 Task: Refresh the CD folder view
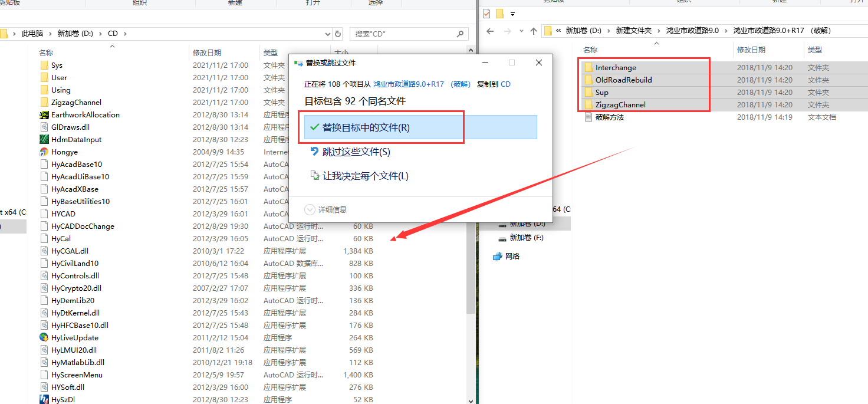click(x=337, y=34)
